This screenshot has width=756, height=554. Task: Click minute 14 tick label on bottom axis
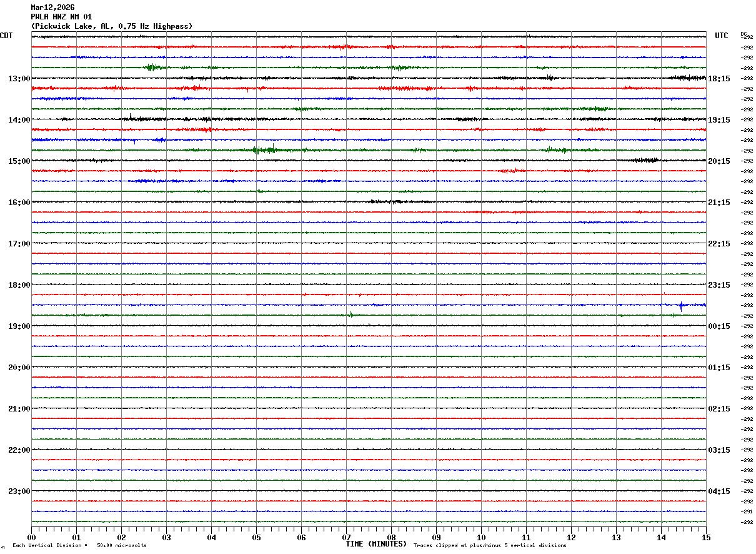coord(661,537)
